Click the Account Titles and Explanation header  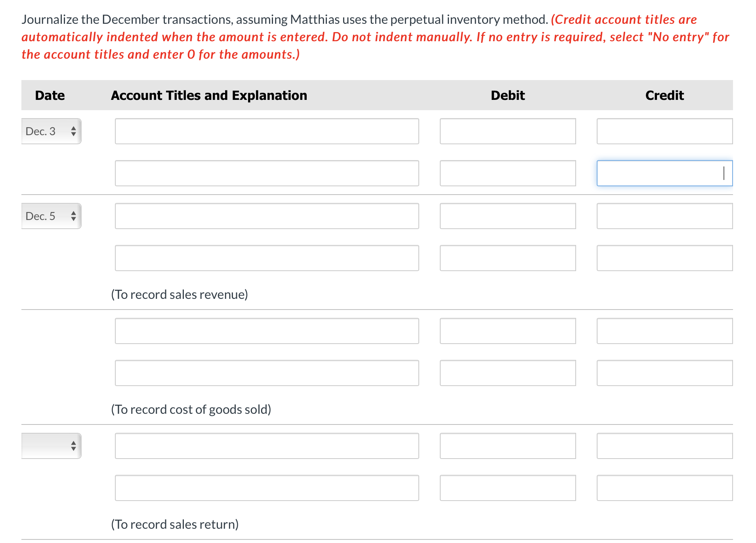coord(209,96)
